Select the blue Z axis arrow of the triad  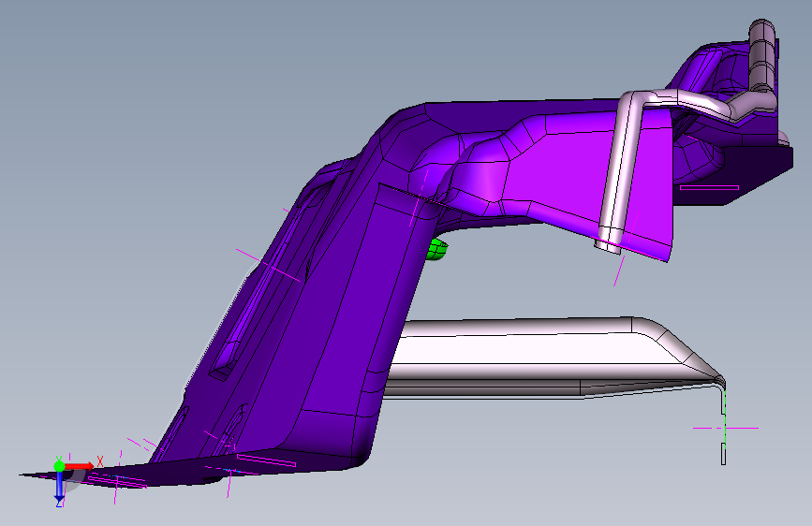click(x=59, y=487)
